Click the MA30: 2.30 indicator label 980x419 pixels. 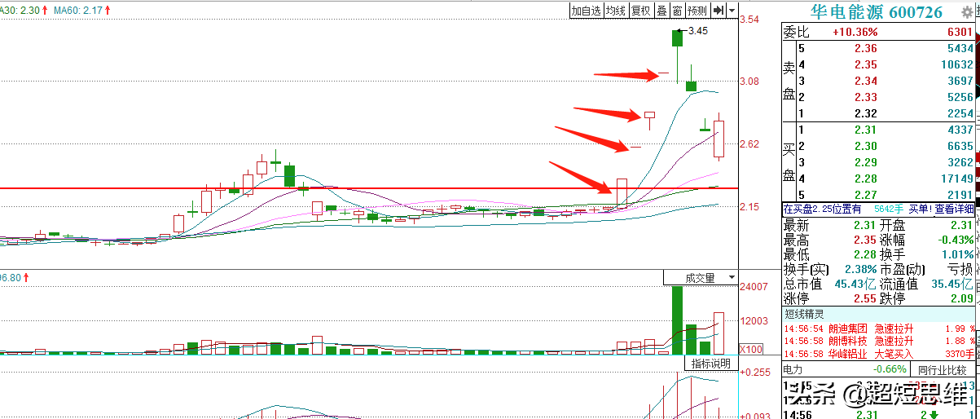19,10
